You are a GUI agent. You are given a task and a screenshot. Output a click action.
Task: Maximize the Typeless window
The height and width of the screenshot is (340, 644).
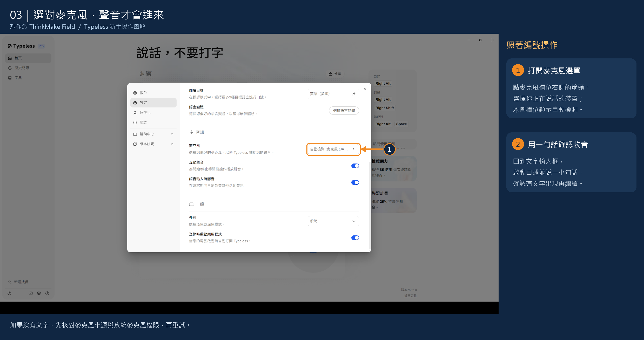click(481, 40)
